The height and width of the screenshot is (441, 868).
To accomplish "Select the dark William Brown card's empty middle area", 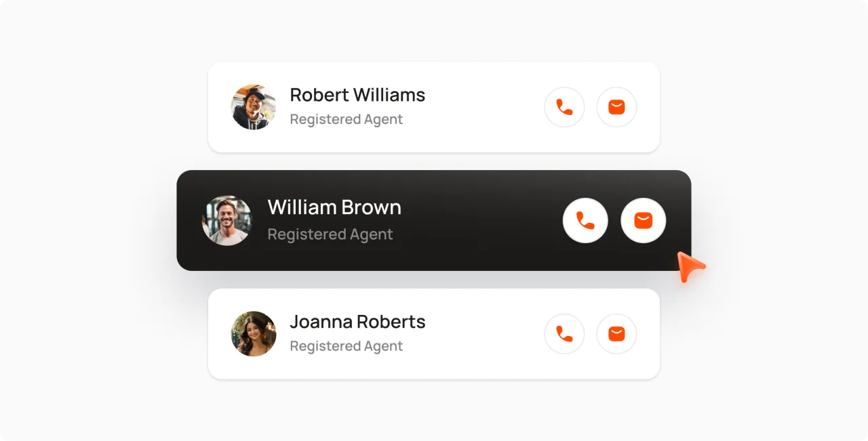I will [x=481, y=220].
